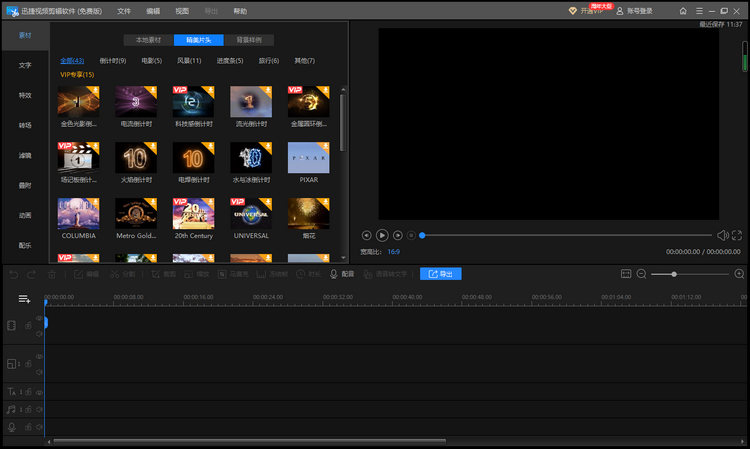Viewport: 750px width, 449px height.
Task: Select the 分割 split scissors tool
Action: pyautogui.click(x=123, y=274)
